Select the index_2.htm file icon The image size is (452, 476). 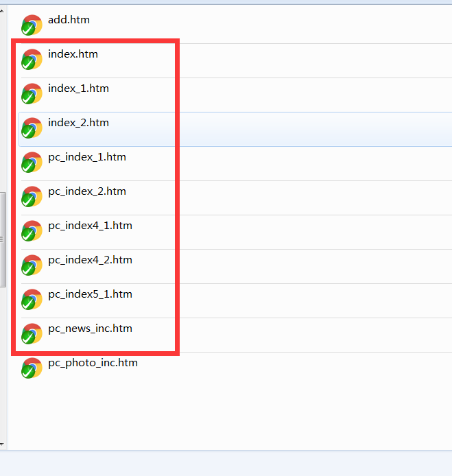pos(32,128)
